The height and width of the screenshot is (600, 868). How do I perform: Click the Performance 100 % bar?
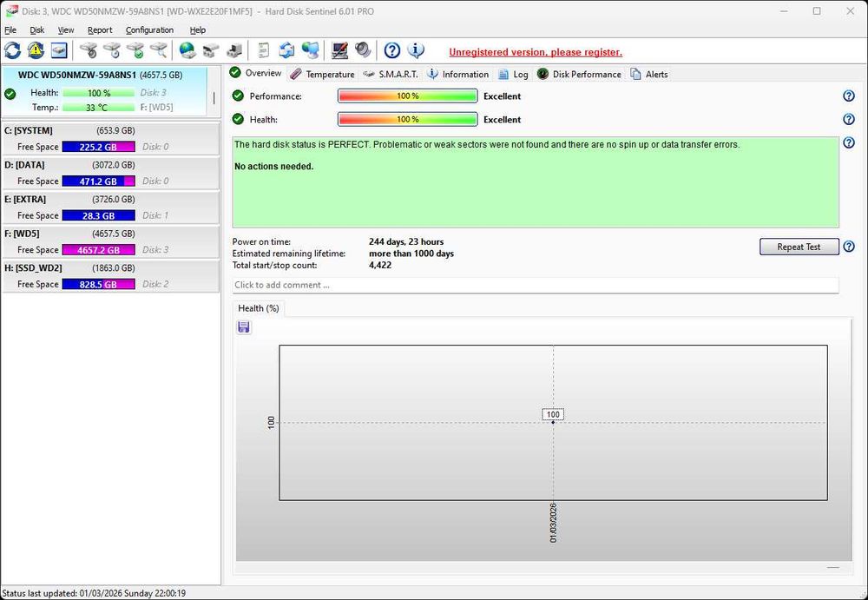pyautogui.click(x=407, y=96)
